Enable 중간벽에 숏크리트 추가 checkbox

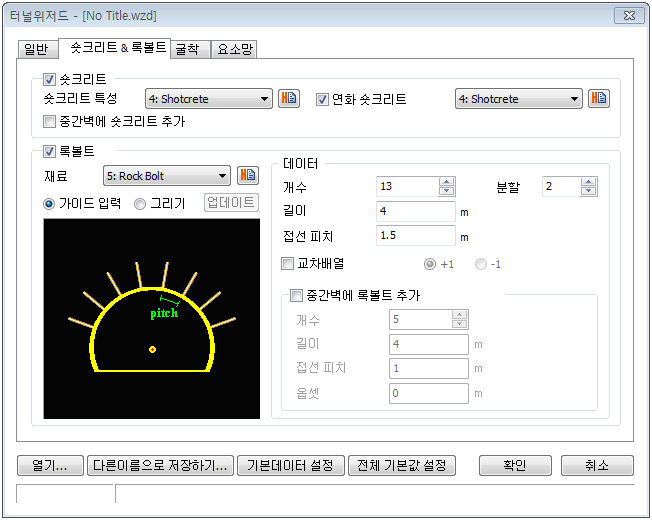(49, 121)
